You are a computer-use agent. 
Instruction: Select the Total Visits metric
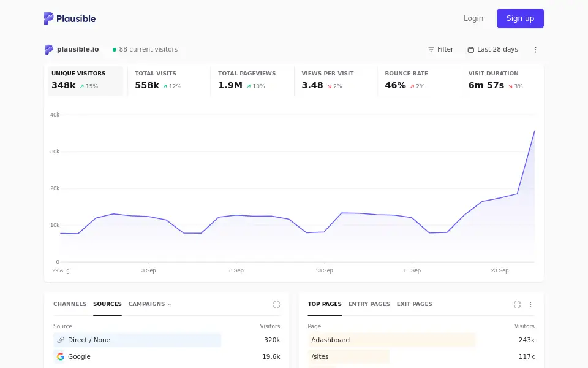tap(169, 81)
